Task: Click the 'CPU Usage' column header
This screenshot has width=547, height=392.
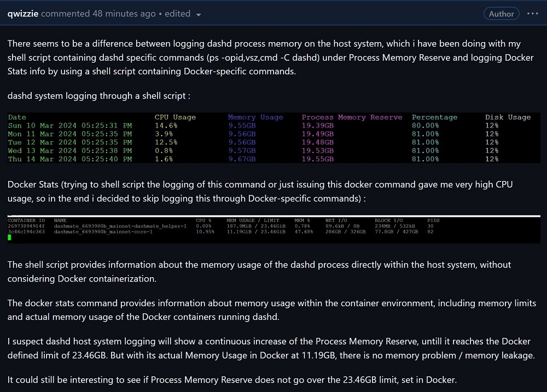Action: (175, 117)
